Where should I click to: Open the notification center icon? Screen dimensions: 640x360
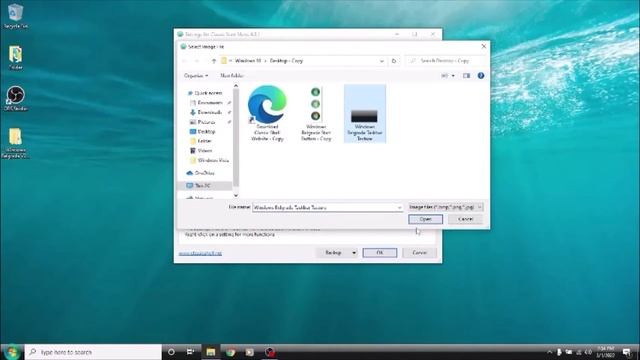627,352
